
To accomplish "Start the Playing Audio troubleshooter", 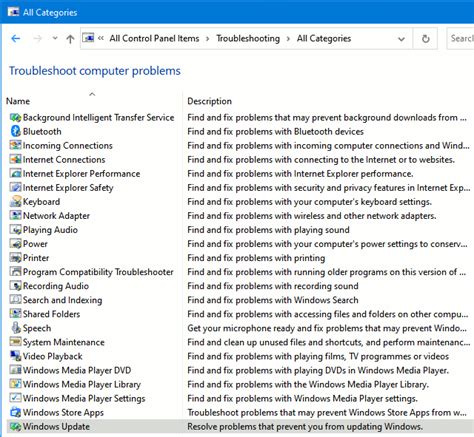I will tap(50, 230).
